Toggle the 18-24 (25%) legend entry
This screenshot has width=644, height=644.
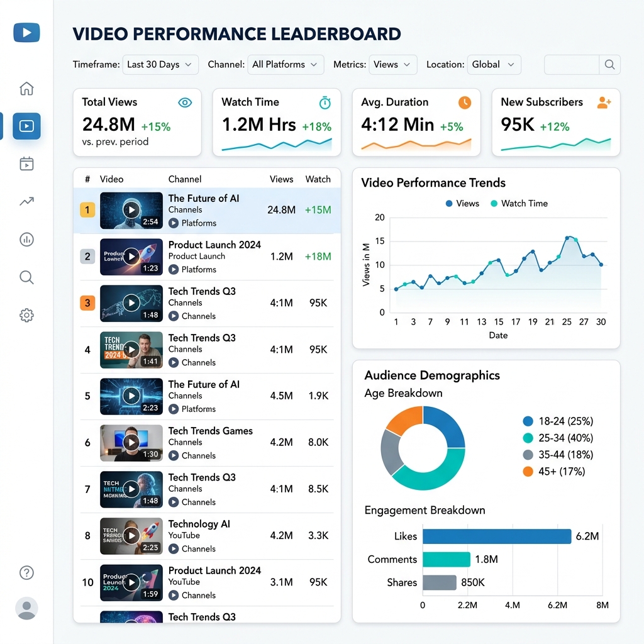pyautogui.click(x=558, y=421)
